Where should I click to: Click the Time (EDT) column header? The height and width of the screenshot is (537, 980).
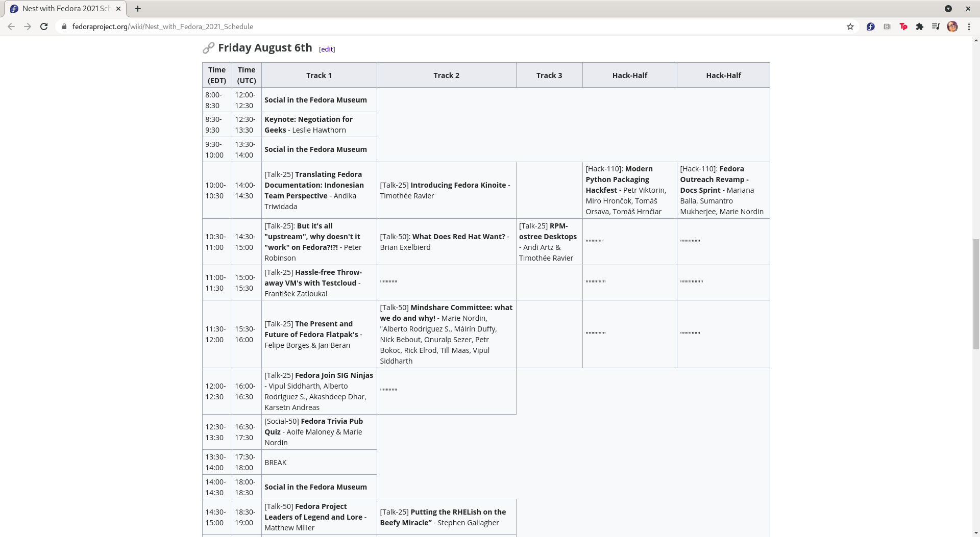click(217, 75)
